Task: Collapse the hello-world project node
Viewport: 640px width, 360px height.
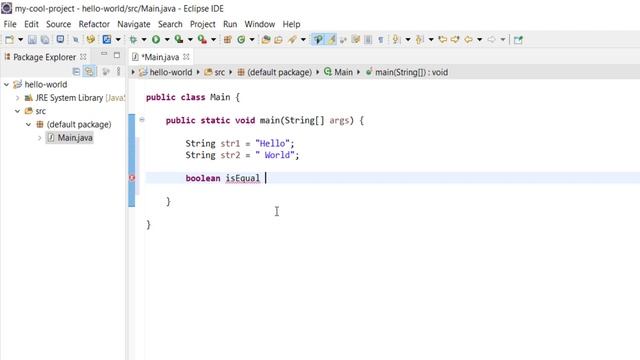Action: coord(7,84)
